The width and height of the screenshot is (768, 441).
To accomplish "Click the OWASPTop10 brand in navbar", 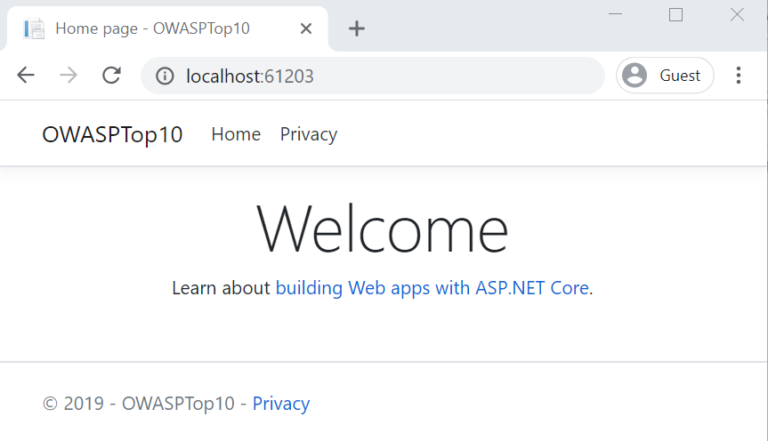I will point(112,135).
